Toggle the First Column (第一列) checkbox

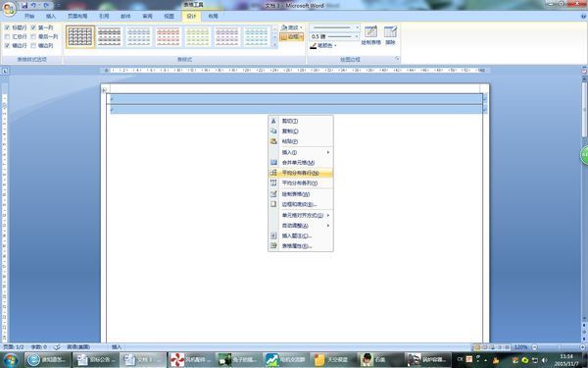pyautogui.click(x=33, y=27)
